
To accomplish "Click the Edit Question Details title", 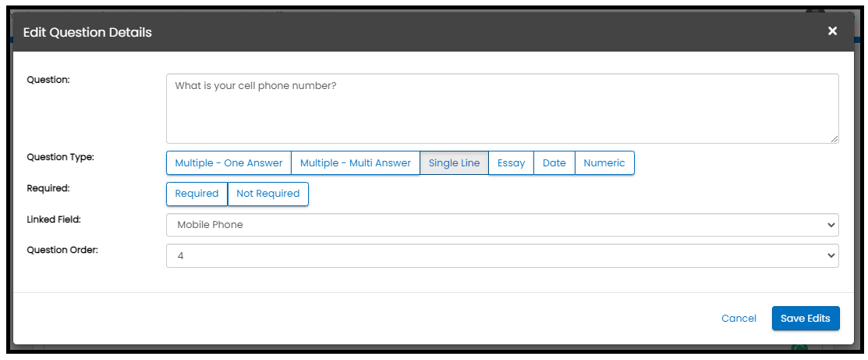I will pos(87,32).
